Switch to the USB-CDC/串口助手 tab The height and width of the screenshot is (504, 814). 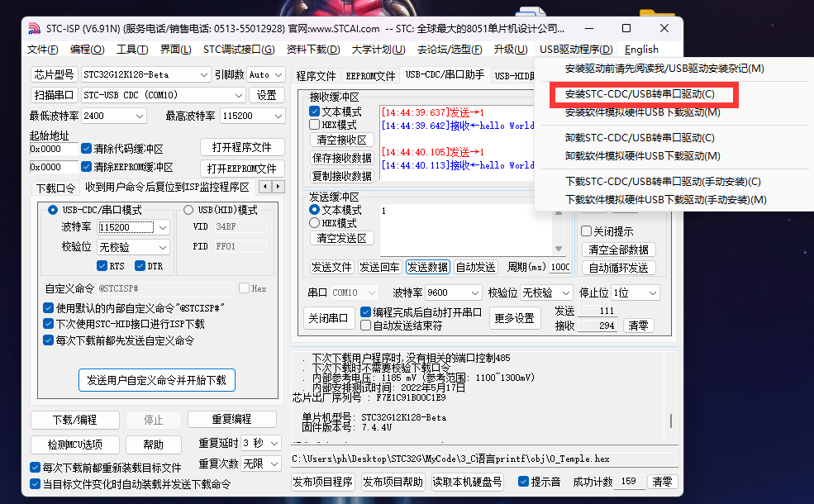pos(445,74)
